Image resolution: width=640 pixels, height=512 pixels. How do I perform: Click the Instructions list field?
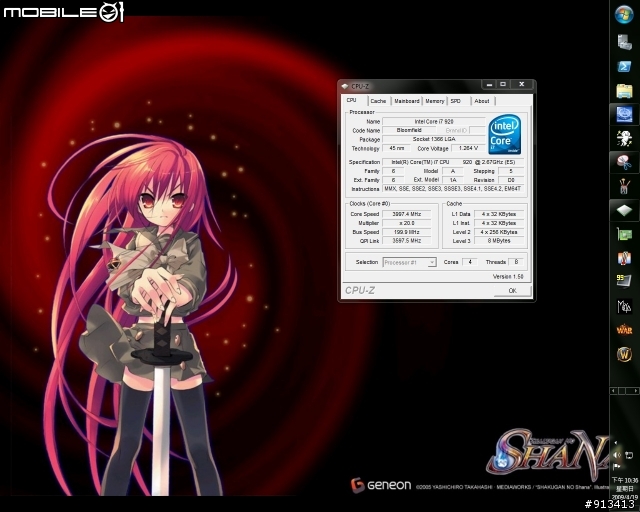pyautogui.click(x=453, y=189)
